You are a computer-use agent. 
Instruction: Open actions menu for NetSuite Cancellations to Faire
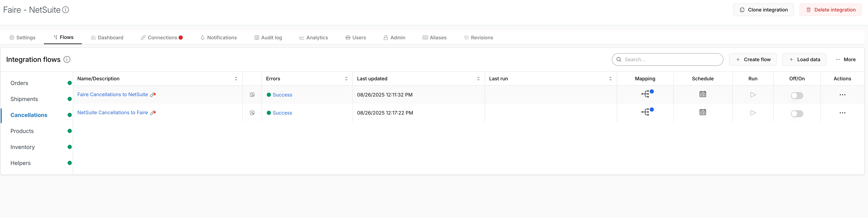point(842,113)
